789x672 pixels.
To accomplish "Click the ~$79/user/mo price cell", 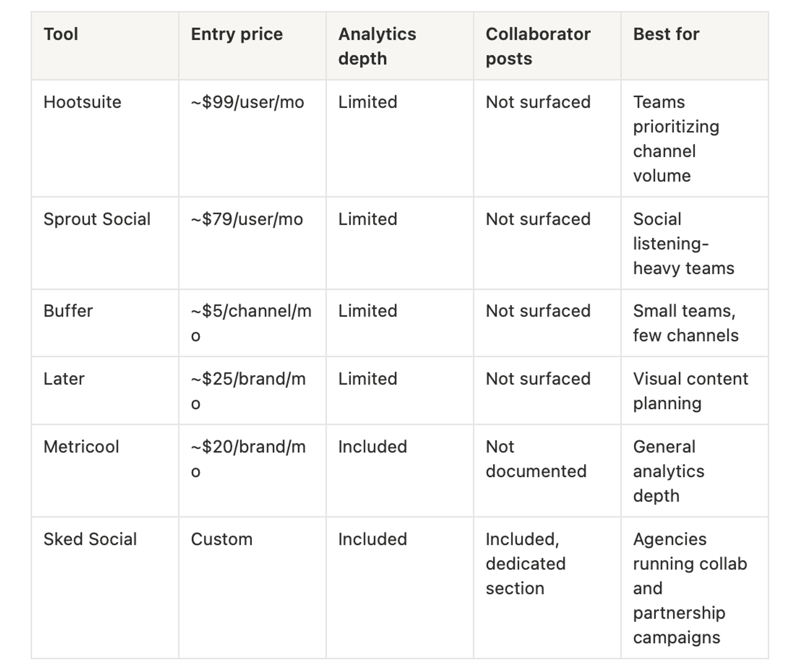I will (252, 243).
